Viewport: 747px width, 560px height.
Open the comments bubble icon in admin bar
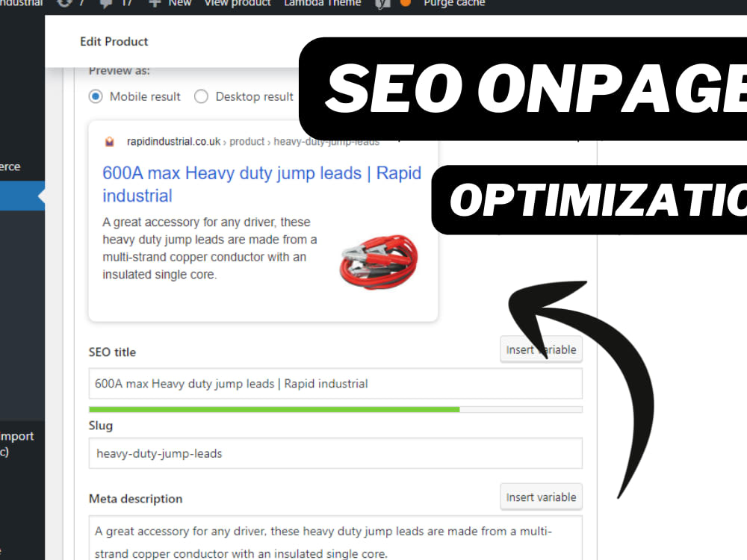point(106,3)
